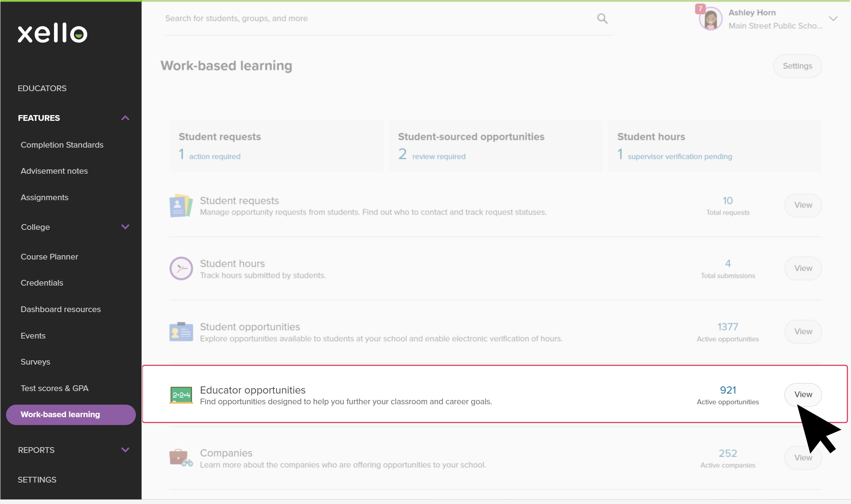
Task: Open the account dropdown arrow
Action: [x=833, y=19]
